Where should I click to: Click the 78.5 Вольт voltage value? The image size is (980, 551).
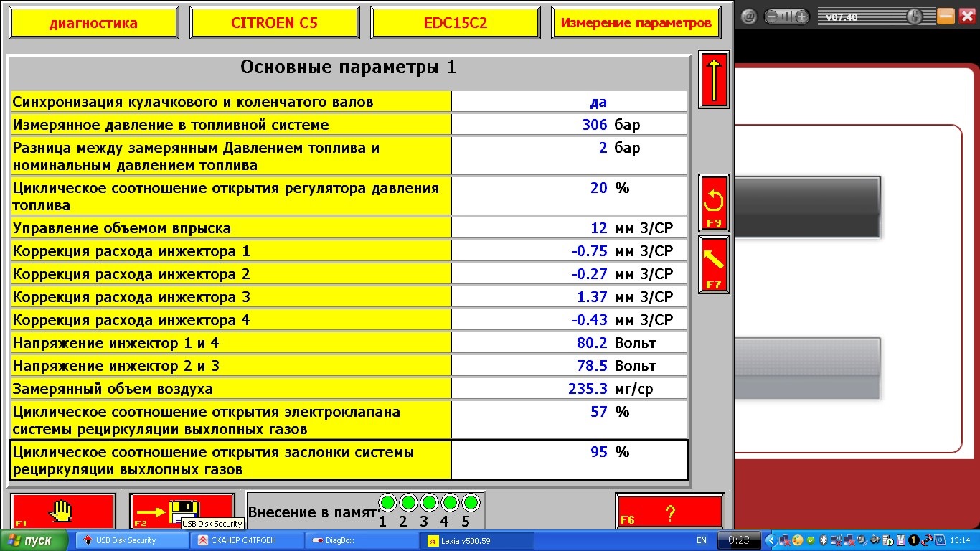(x=616, y=366)
